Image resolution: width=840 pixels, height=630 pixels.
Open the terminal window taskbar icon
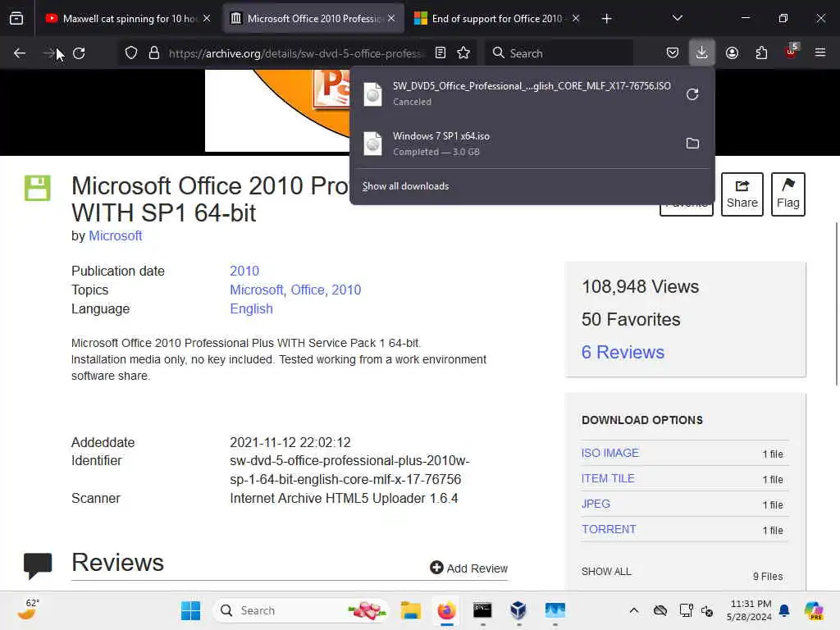[482, 610]
